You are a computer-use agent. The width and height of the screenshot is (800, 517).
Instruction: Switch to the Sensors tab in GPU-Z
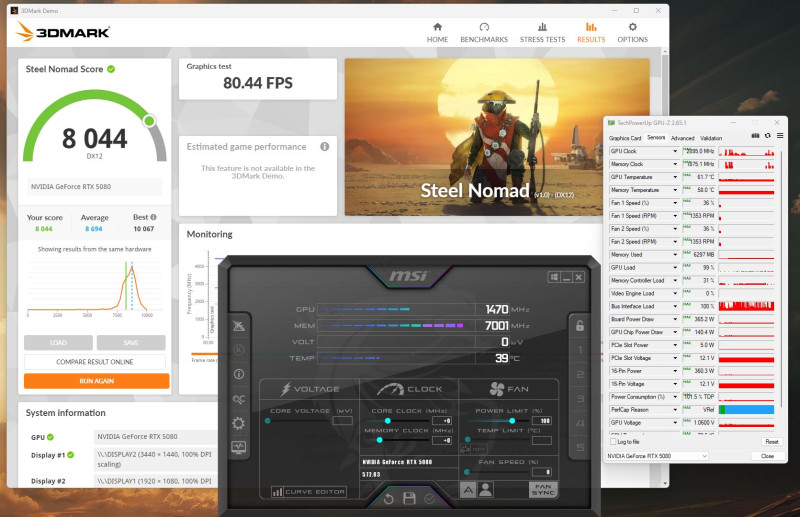pos(656,138)
